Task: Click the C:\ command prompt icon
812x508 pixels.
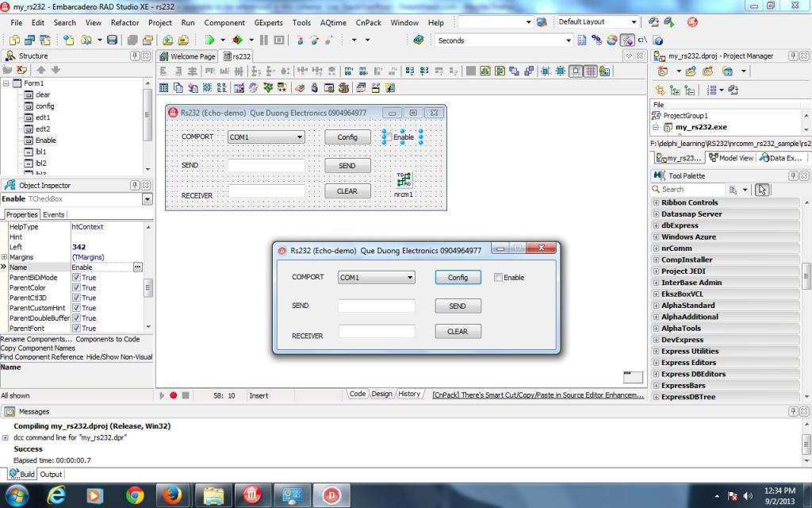Action: coord(642,40)
